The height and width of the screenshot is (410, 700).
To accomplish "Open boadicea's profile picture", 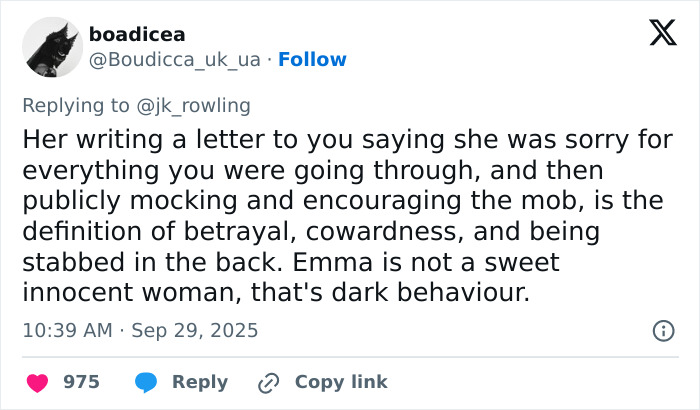I will point(51,47).
